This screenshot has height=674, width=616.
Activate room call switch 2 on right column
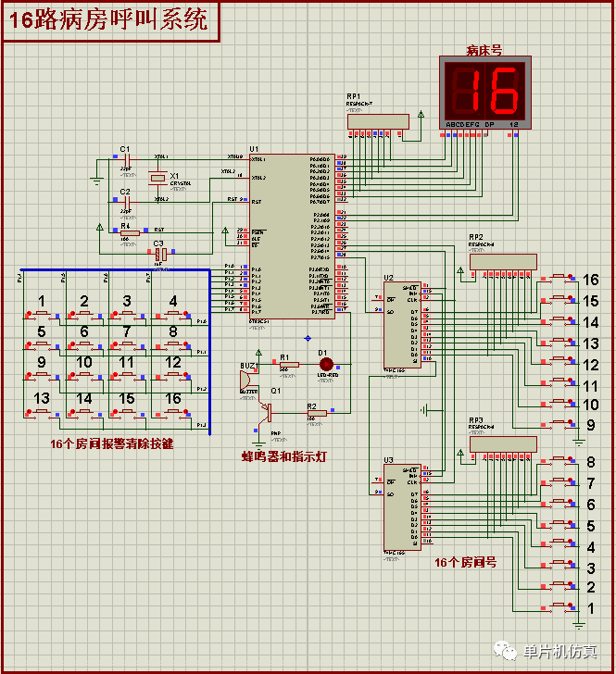(x=559, y=585)
